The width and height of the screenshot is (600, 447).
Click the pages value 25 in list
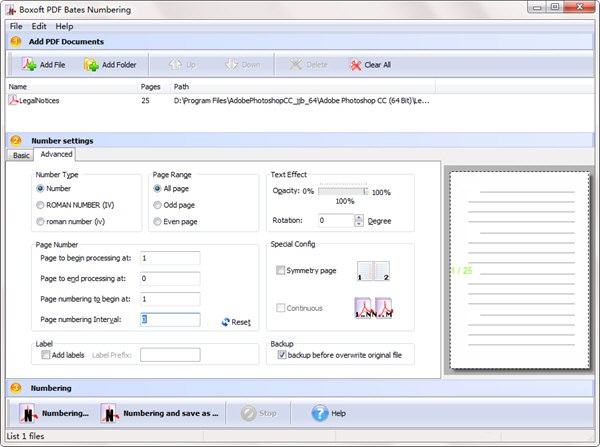[x=145, y=101]
